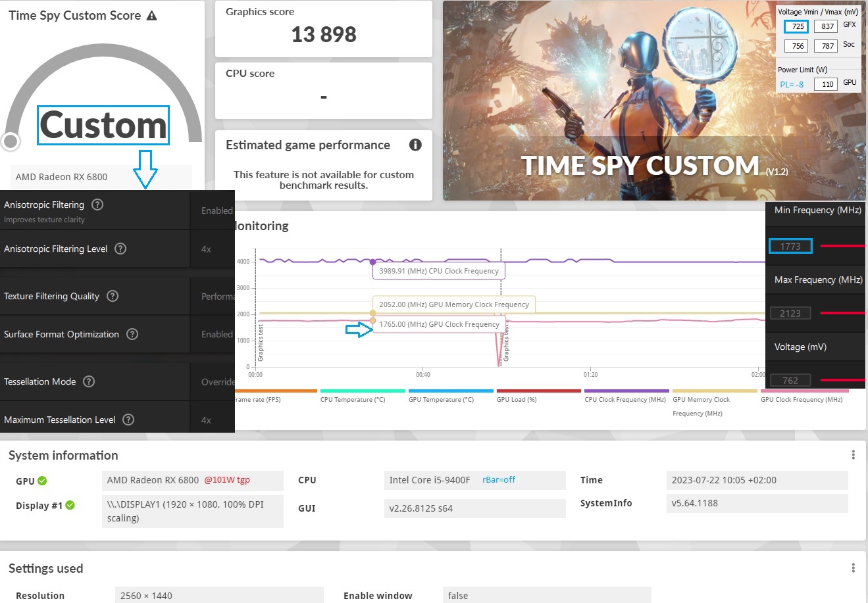Click the 1765.00 MHz GPU Clock Frequency tooltip
The height and width of the screenshot is (603, 868).
439,324
